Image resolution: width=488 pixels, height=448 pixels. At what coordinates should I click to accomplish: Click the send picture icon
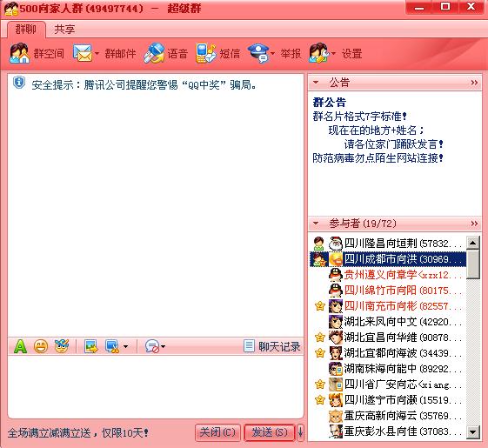[90, 346]
